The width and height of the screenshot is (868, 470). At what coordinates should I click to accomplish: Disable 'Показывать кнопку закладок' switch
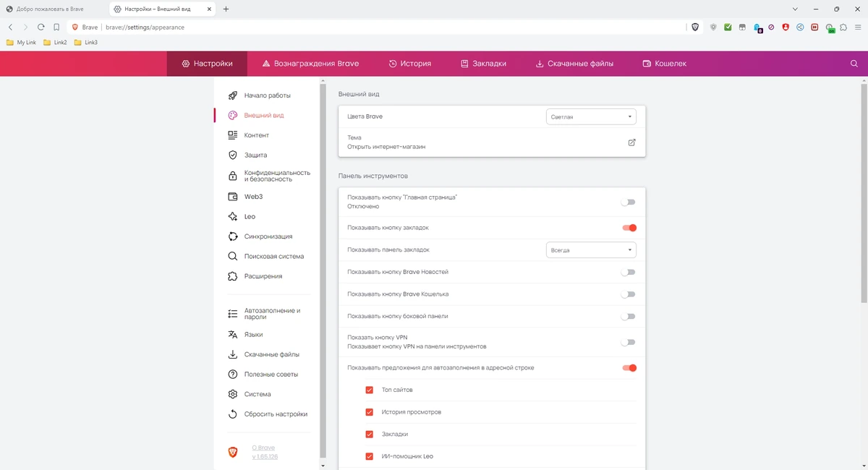point(629,228)
